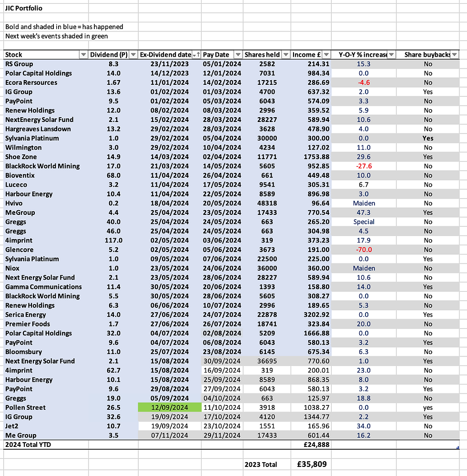Click the 2023 Total label cell
Screen dimensions: 467x476
pos(267,464)
